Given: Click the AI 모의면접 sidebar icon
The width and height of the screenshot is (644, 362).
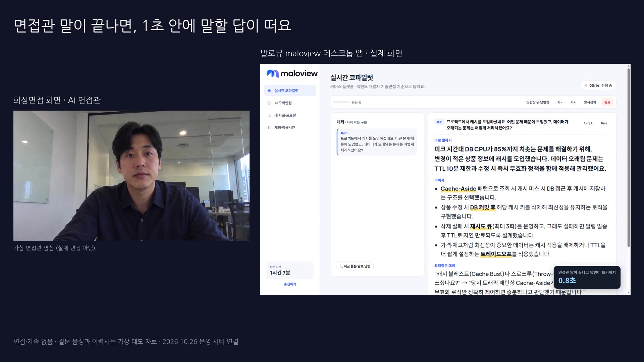Looking at the screenshot, I should [x=269, y=103].
